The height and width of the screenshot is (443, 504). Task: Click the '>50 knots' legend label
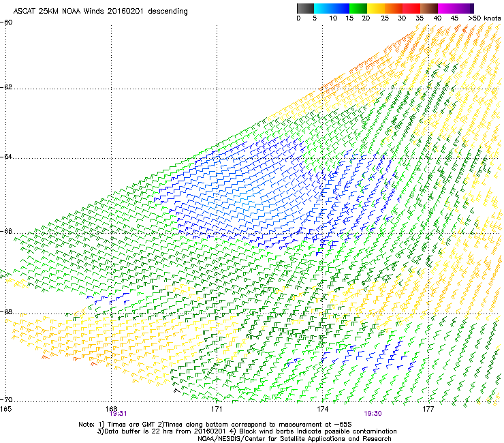coord(484,18)
